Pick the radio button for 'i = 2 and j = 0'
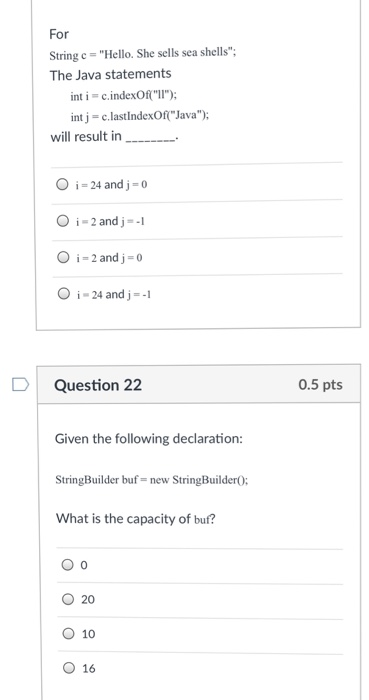 pos(62,258)
